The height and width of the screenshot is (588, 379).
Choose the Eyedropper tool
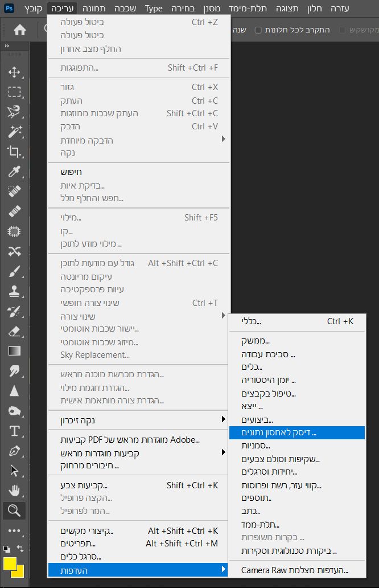tap(14, 171)
